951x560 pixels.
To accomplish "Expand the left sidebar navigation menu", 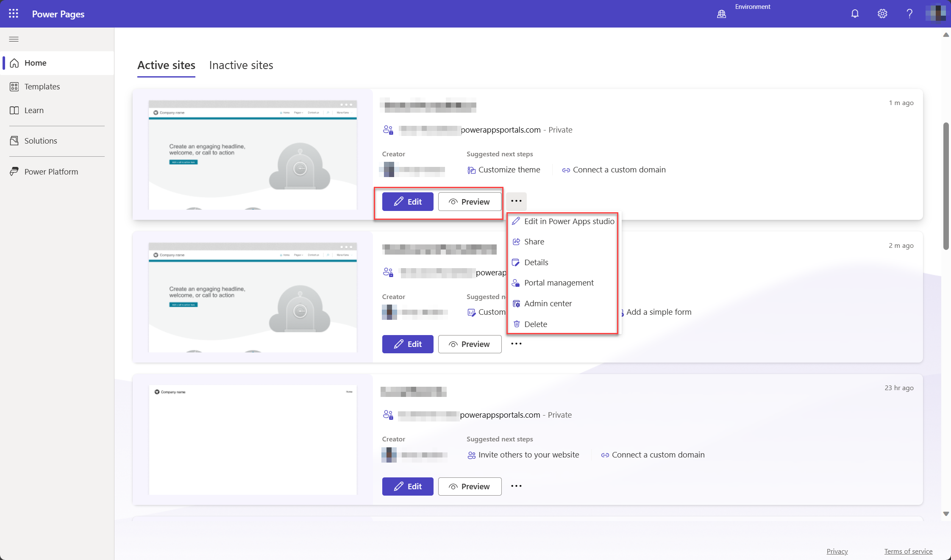I will [13, 39].
